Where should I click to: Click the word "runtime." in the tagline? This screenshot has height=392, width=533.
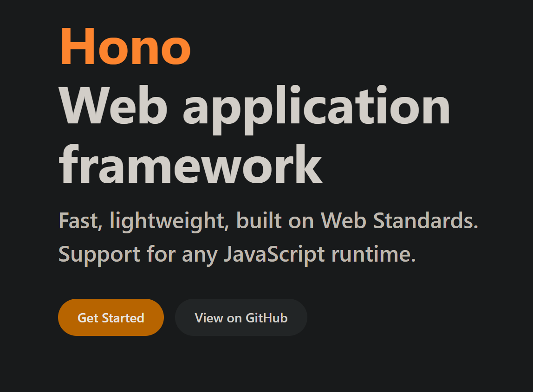(x=373, y=254)
